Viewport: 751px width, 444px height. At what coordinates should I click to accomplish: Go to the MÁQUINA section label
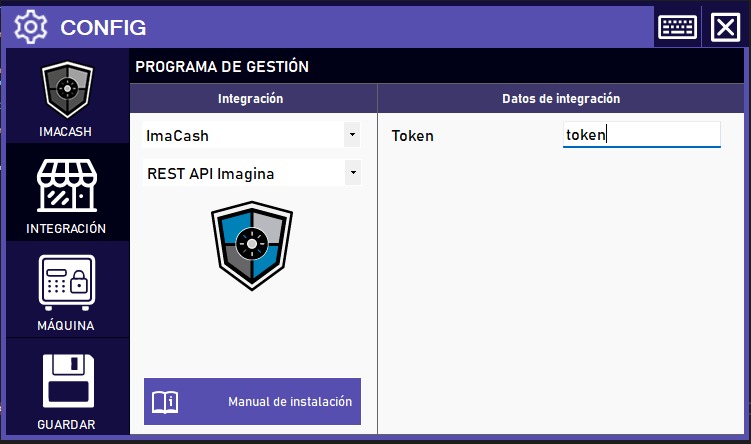[66, 326]
